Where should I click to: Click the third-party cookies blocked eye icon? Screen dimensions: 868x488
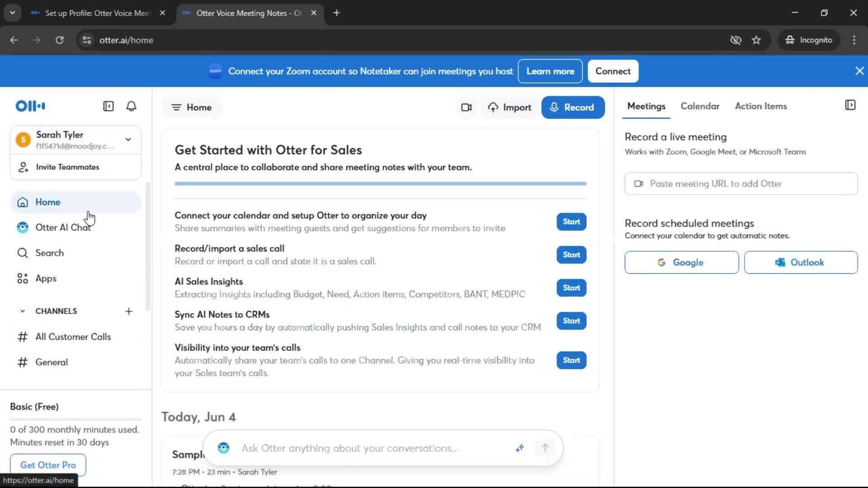[x=736, y=40]
